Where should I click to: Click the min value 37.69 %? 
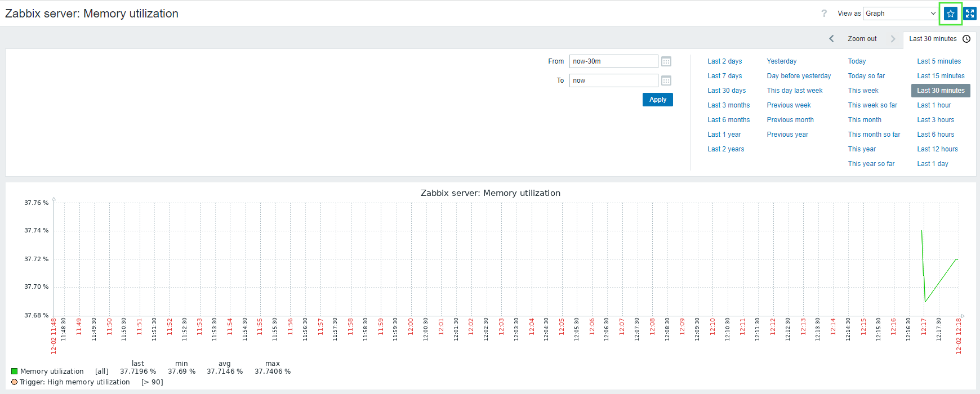point(181,371)
